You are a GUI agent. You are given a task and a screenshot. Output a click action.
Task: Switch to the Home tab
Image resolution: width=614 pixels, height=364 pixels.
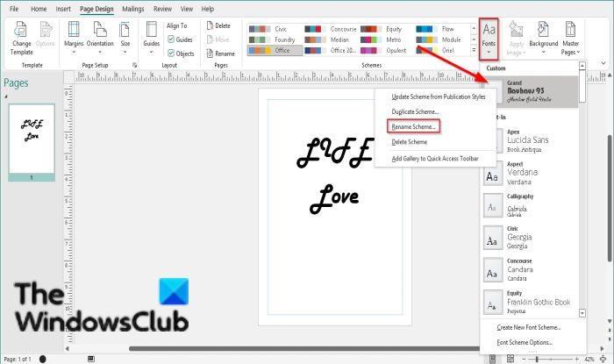[39, 9]
